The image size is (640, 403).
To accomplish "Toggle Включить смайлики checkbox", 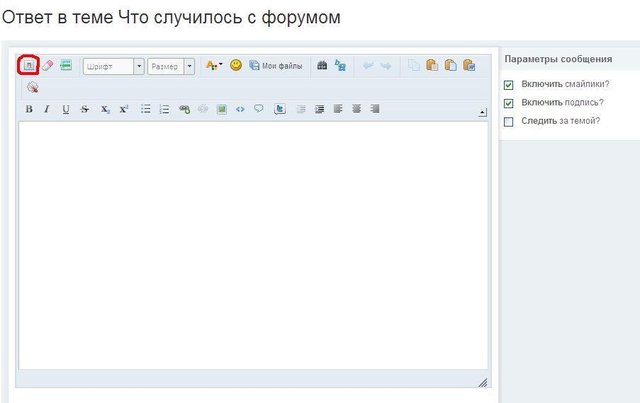I will coord(508,85).
